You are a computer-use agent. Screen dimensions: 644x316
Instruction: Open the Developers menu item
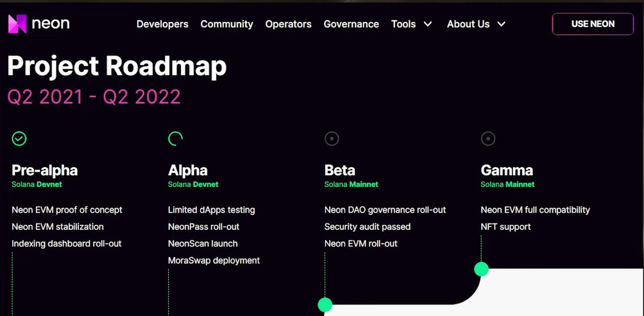tap(162, 24)
